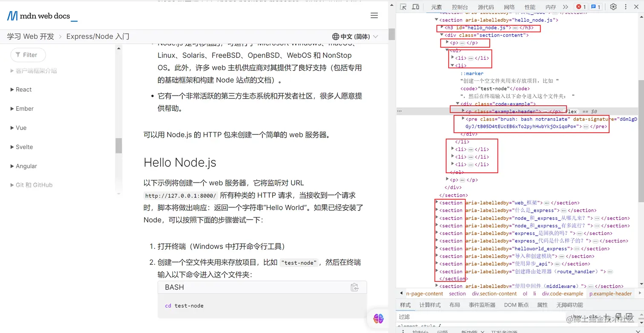Toggle the device toolbar icon in DevTools
644x333 pixels.
tap(416, 7)
